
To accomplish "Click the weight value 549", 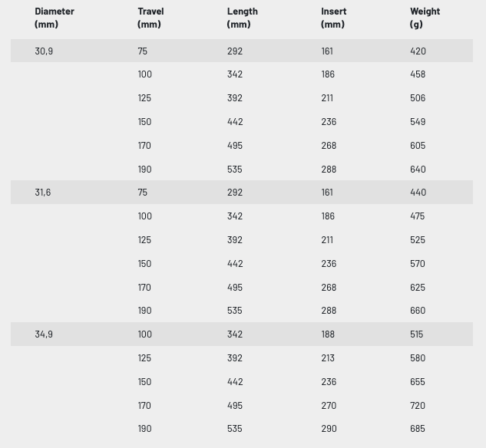I will pyautogui.click(x=418, y=122).
